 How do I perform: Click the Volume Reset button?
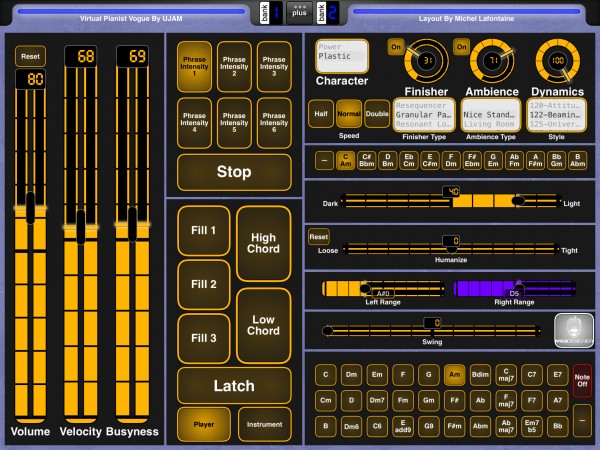tap(30, 56)
